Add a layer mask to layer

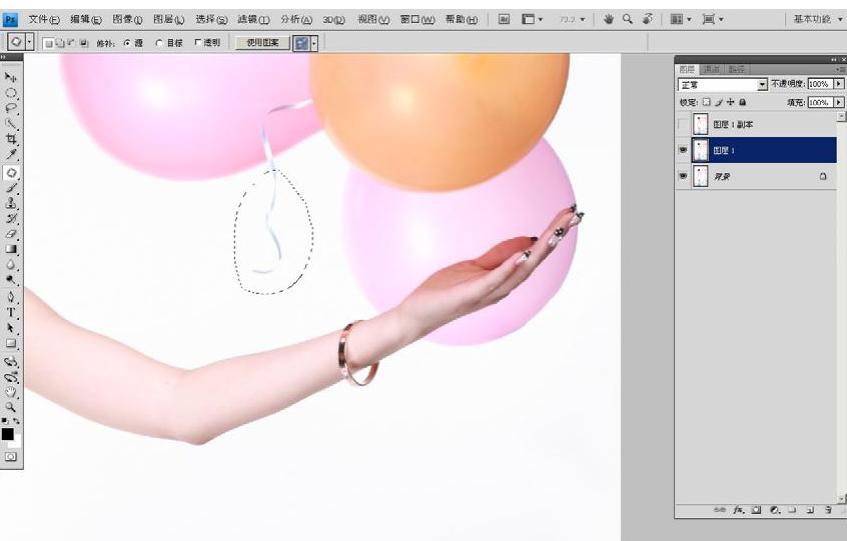(756, 510)
